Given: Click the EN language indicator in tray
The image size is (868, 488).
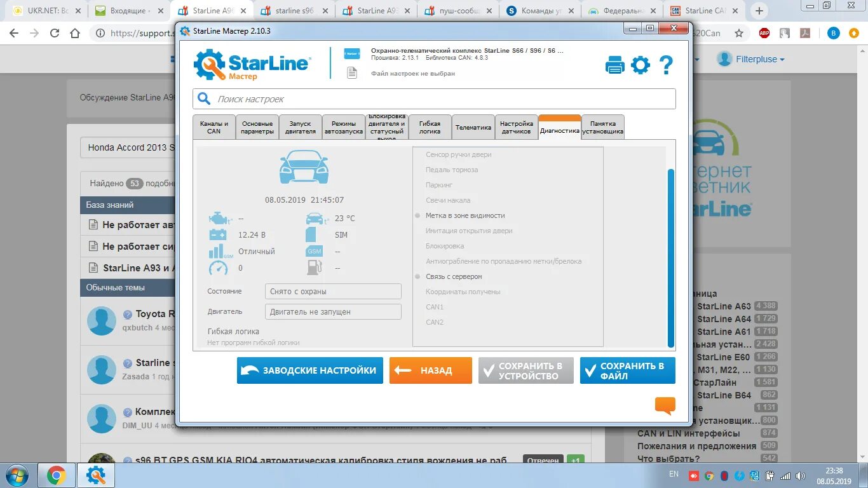Looking at the screenshot, I should point(674,474).
